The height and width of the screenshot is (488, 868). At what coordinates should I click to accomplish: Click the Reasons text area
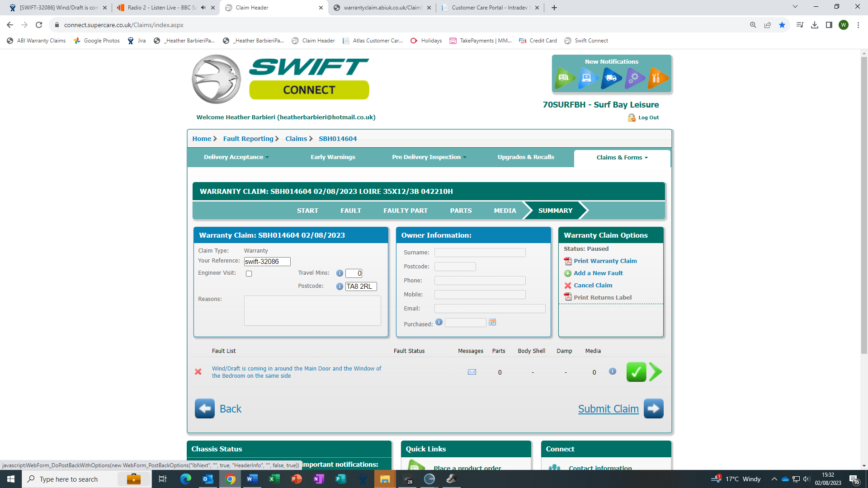tap(312, 310)
